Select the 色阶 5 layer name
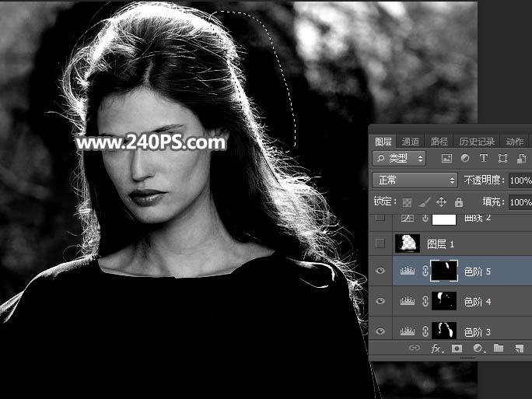 477,271
